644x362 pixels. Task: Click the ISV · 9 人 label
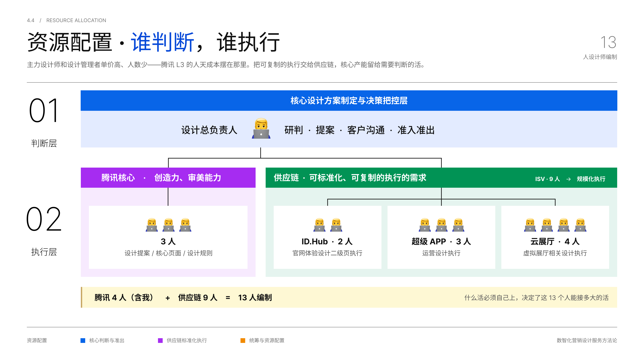point(547,179)
